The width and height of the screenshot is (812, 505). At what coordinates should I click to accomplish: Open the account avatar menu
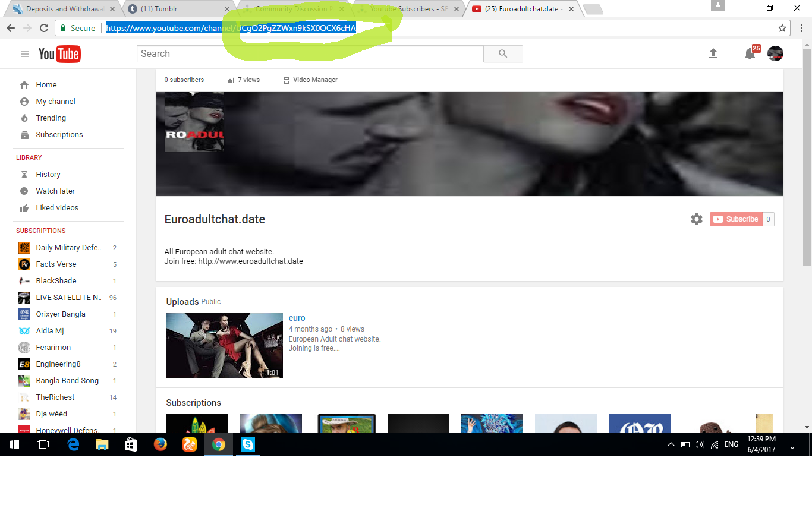(775, 53)
